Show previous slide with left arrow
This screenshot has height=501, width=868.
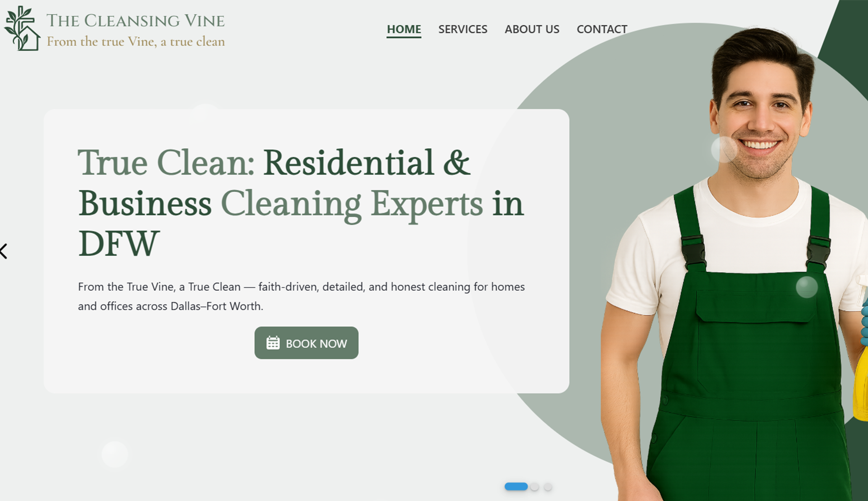click(4, 251)
